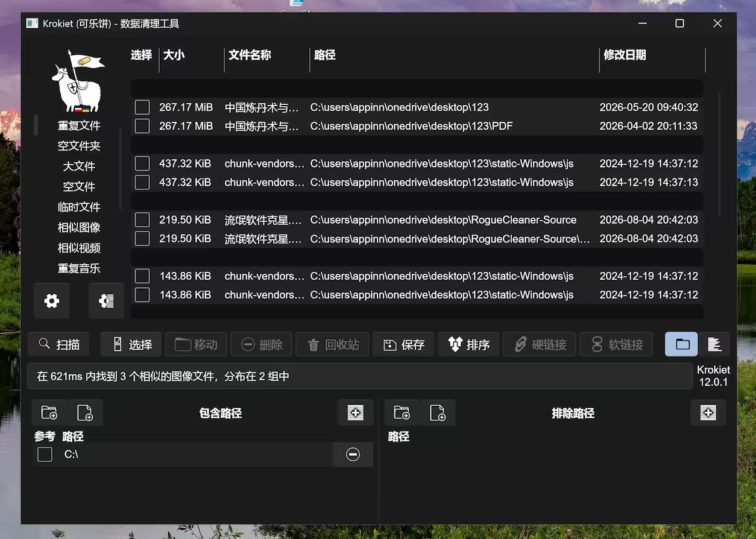Start a scan with the 扫描 button
Screen dimensions: 756x539
point(58,345)
